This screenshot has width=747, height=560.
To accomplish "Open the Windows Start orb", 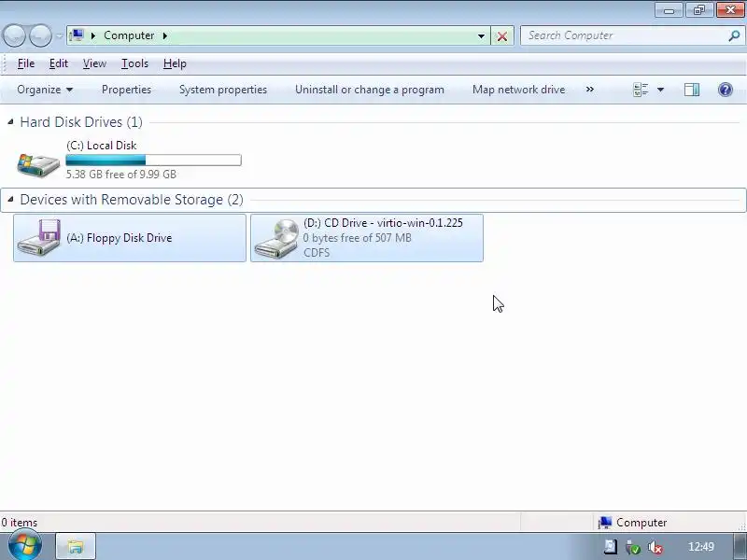I will (x=25, y=546).
